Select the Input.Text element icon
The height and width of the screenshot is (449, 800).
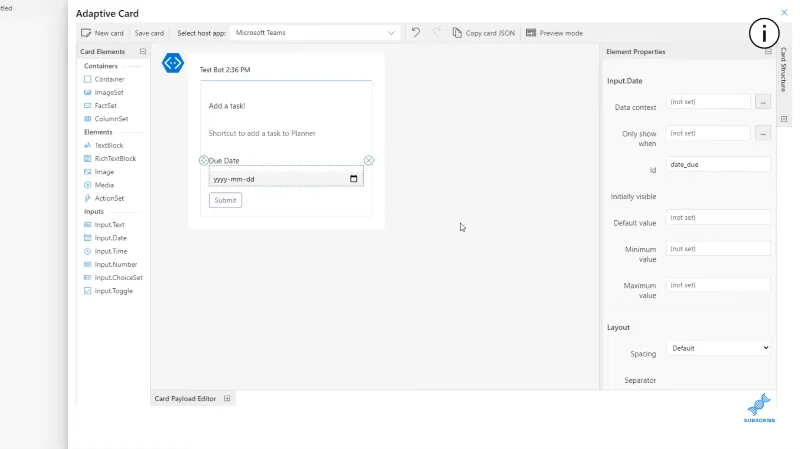click(x=87, y=224)
